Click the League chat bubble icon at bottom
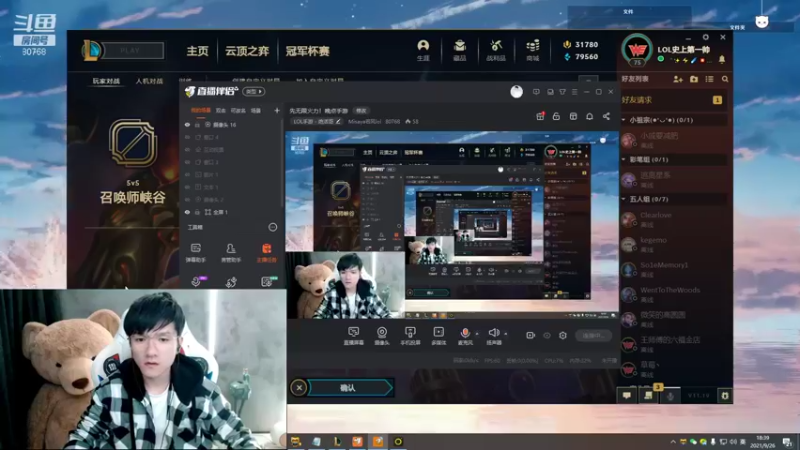Screen dimensions: 800x450 click(x=627, y=395)
